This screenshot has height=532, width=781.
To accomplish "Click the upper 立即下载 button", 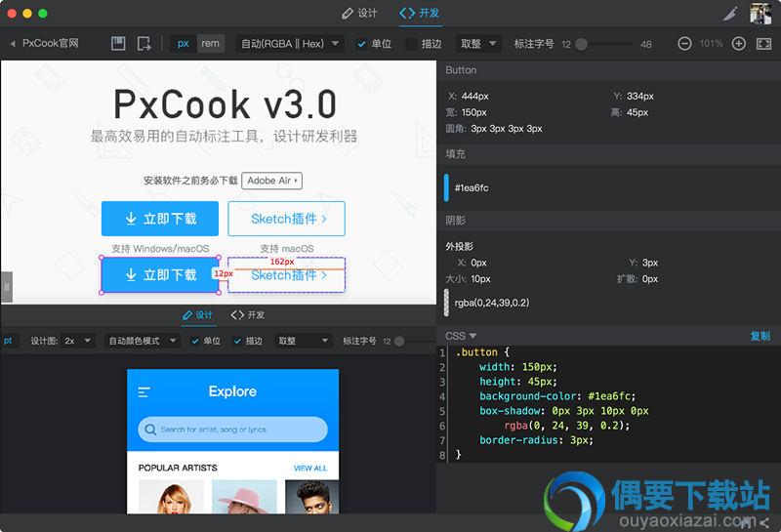I will (160, 219).
